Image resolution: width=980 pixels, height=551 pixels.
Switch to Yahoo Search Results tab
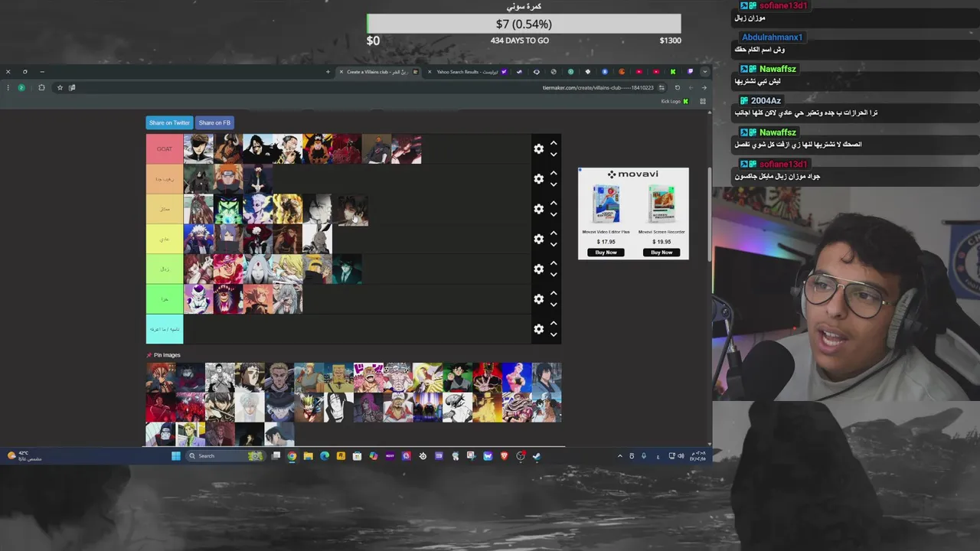(x=467, y=72)
